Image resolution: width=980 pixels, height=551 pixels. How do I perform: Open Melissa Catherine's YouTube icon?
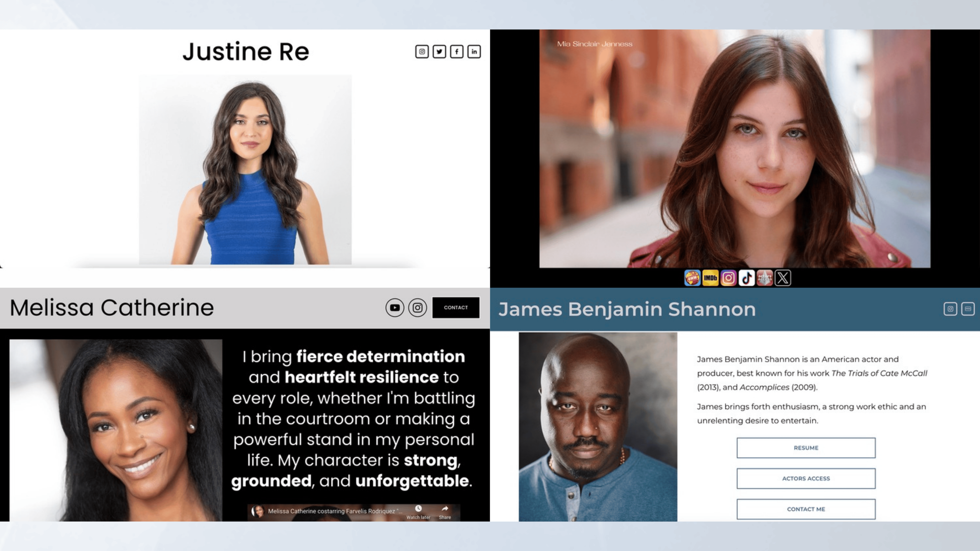[x=395, y=308]
